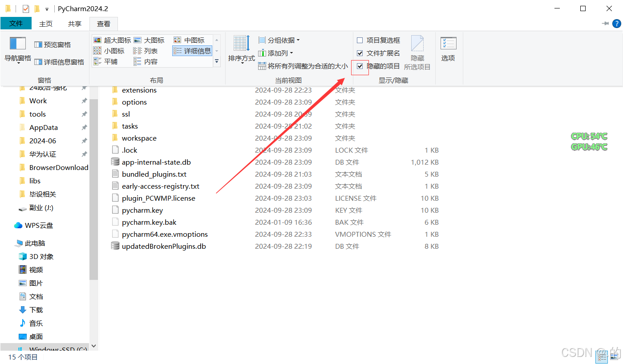Select Tiles layout
Viewport: 623px width, 364px height.
pos(105,61)
